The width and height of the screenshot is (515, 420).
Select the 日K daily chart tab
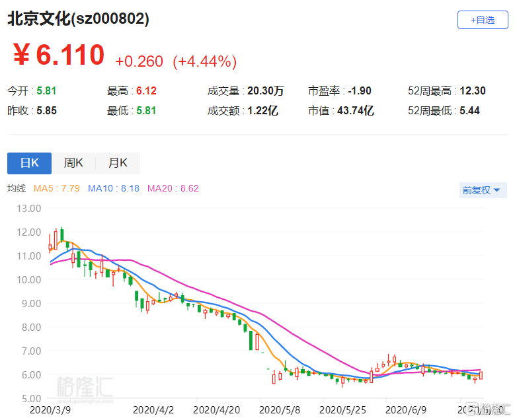29,163
